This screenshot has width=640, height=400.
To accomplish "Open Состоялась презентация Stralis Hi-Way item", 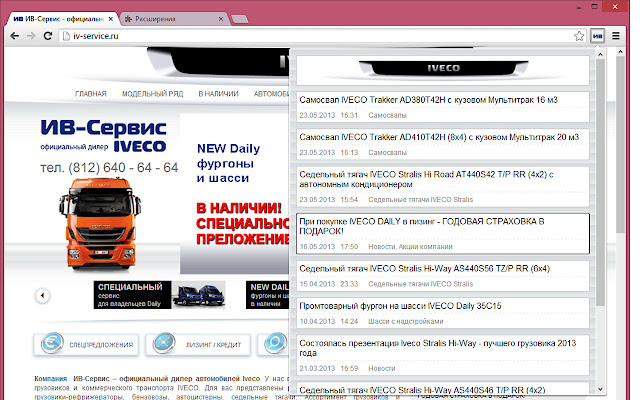I will point(443,355).
